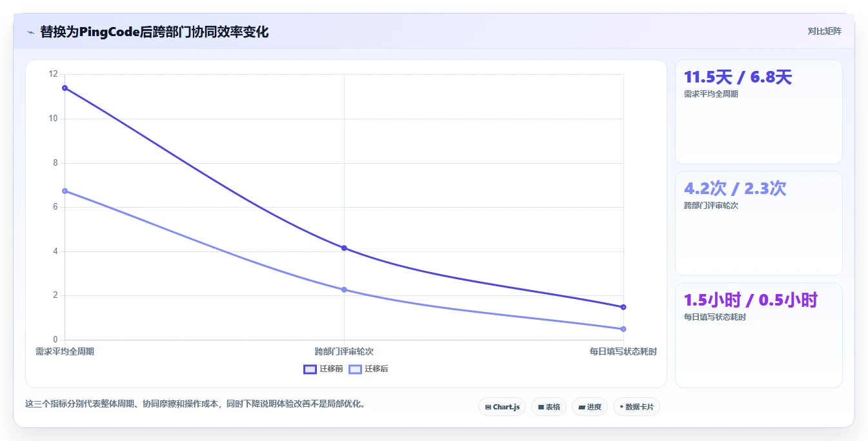Select the 进度 tag
Viewport: 868px width, 441px height.
tap(590, 407)
